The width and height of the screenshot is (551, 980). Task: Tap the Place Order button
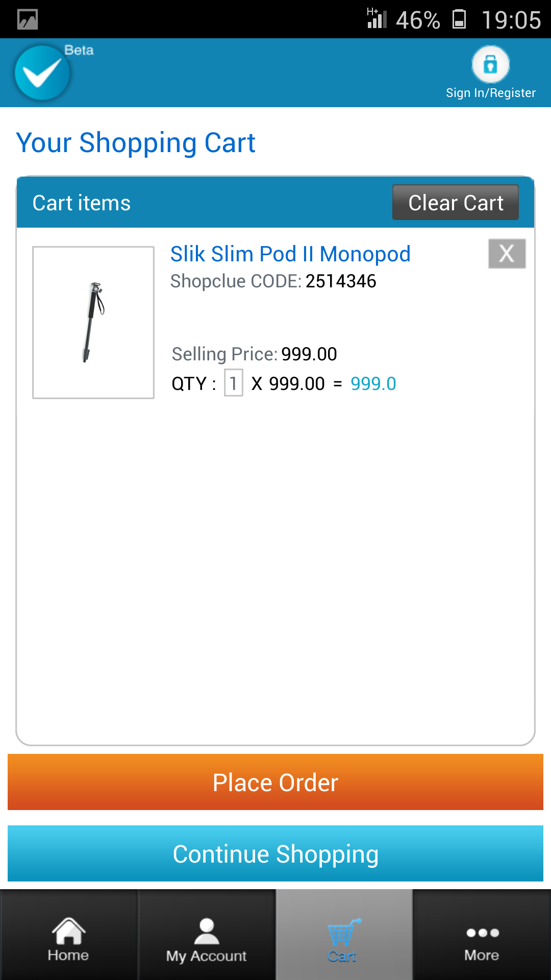coord(275,782)
